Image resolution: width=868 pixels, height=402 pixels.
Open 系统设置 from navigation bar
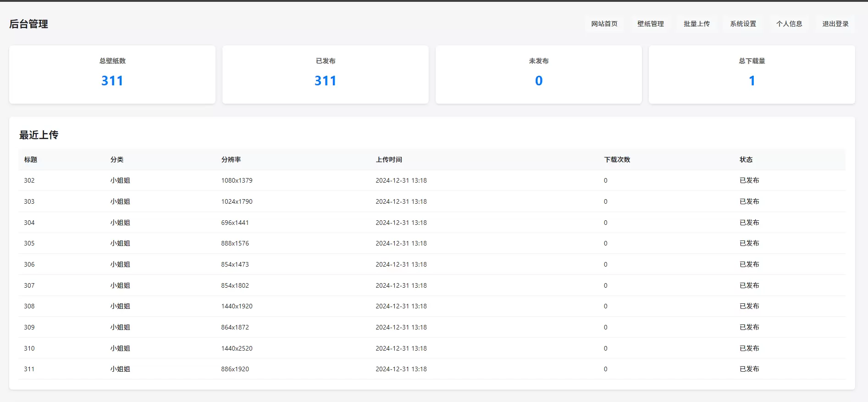[x=743, y=24]
